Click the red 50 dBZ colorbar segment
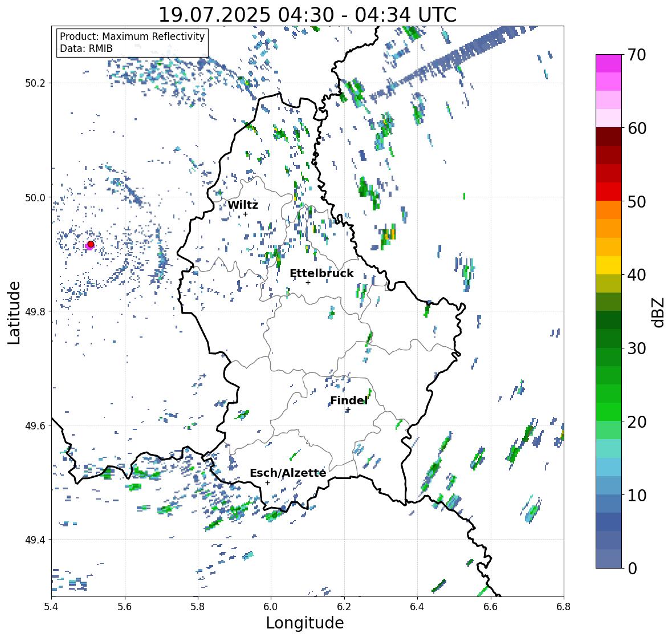 pos(609,192)
